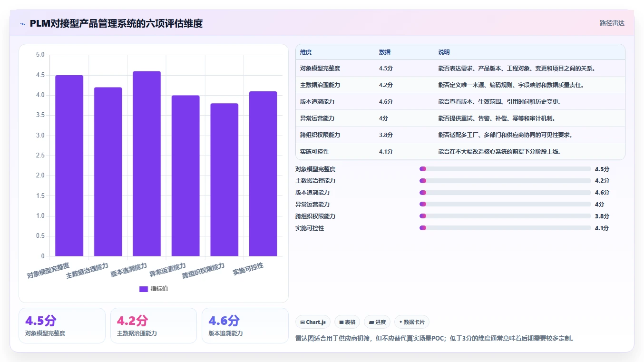Click the lightning icon beside the page title

(22, 23)
